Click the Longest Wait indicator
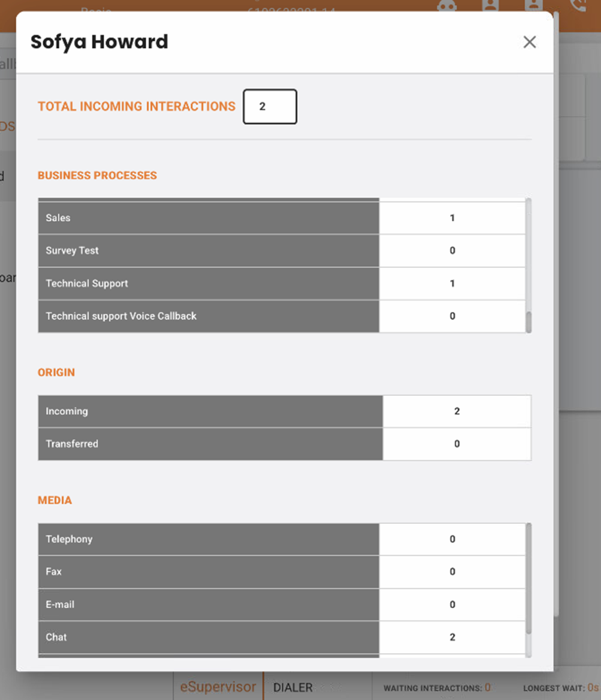Screen dimensions: 601x700 560,688
